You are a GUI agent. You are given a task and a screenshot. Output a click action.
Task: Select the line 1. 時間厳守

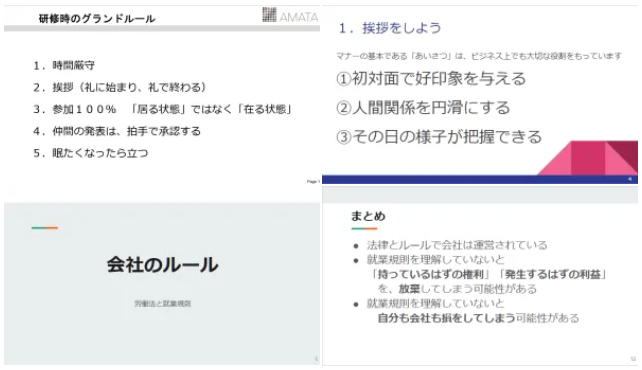[x=64, y=65]
